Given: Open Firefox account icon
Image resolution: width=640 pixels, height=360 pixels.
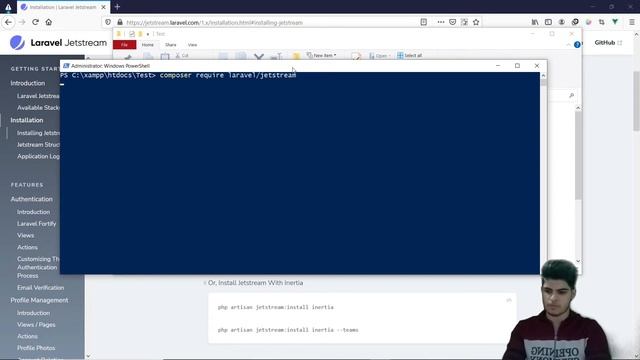Looking at the screenshot, I should (x=562, y=22).
